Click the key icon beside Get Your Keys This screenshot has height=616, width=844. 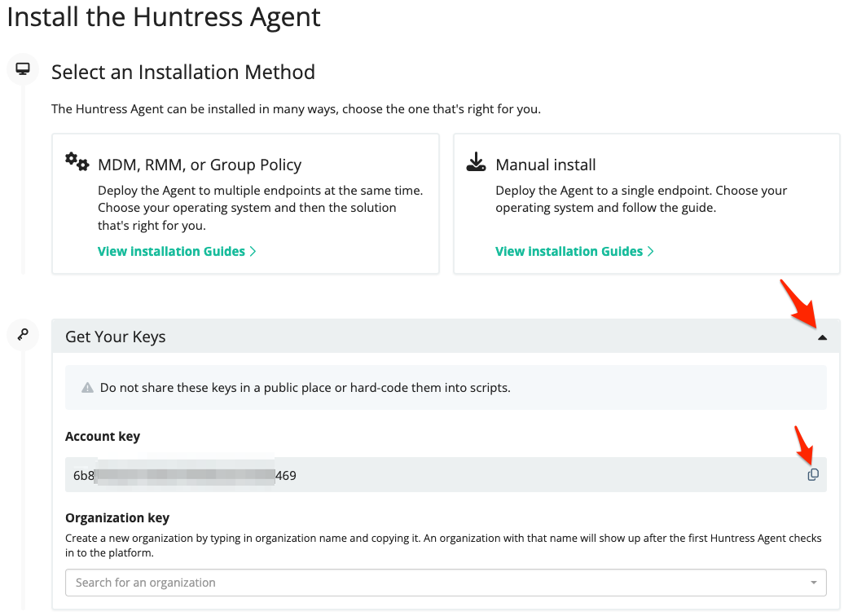[x=23, y=334]
